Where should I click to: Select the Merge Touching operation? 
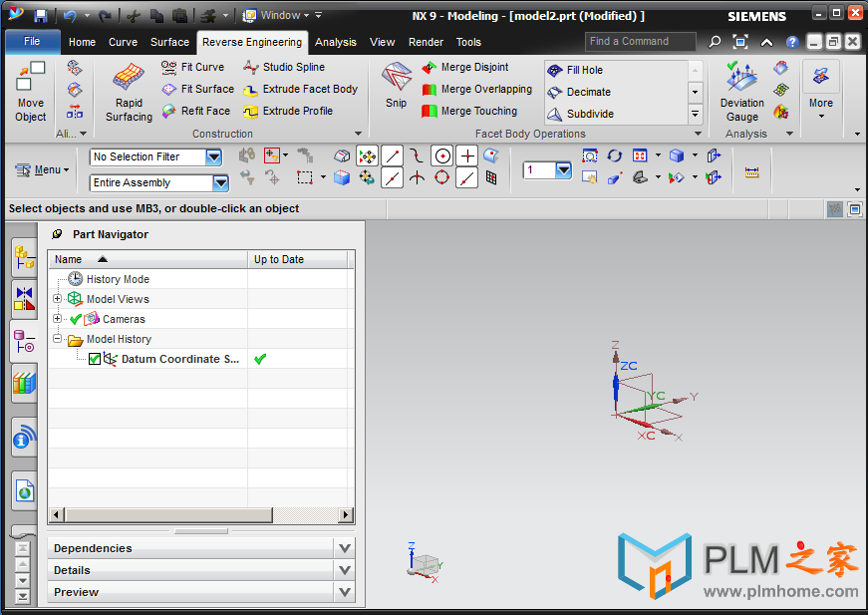(x=469, y=112)
